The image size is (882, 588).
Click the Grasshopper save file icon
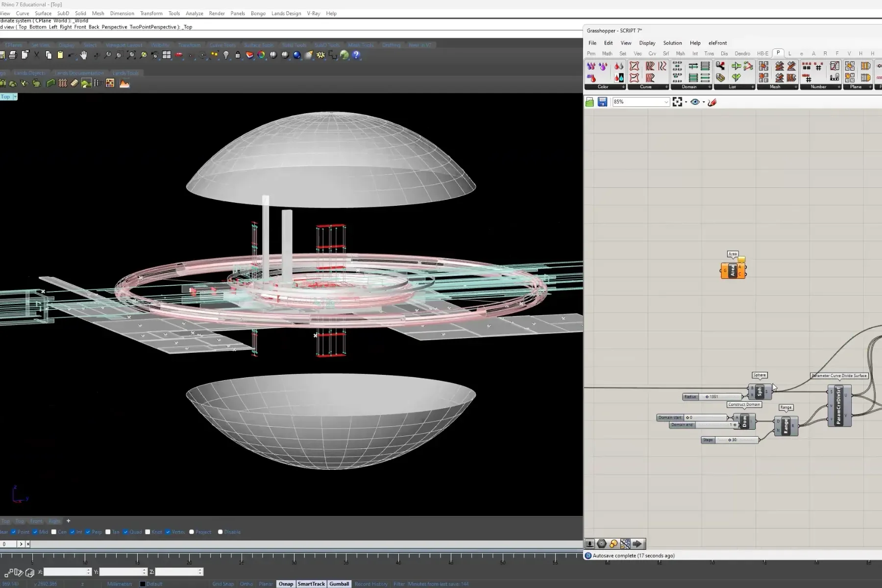[602, 102]
